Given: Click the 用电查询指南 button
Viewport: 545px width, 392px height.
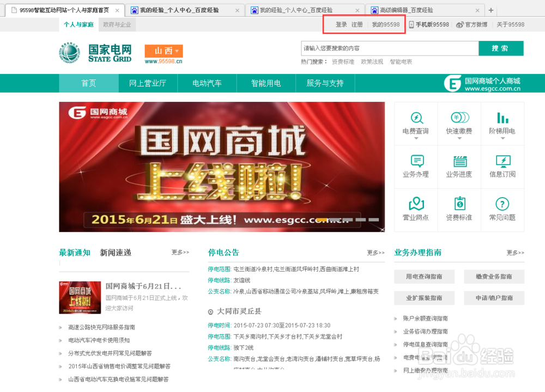Looking at the screenshot, I should click(424, 277).
